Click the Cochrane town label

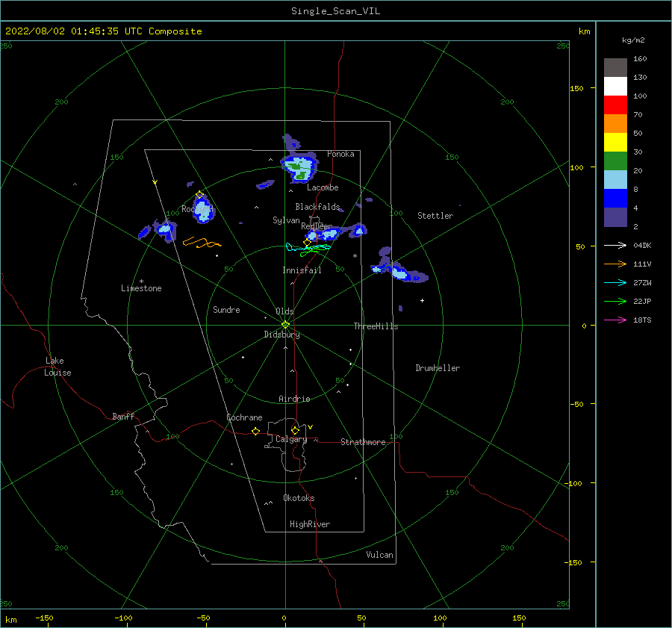tap(244, 417)
